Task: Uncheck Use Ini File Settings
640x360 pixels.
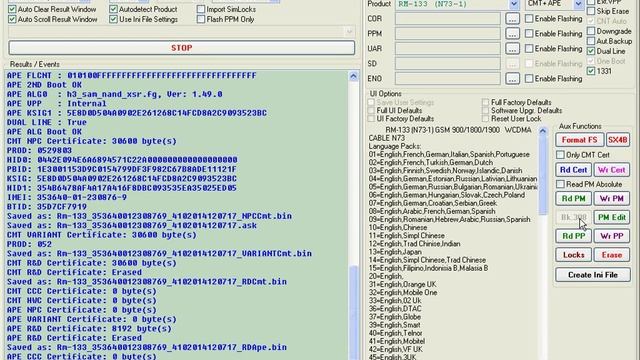Action: click(113, 19)
